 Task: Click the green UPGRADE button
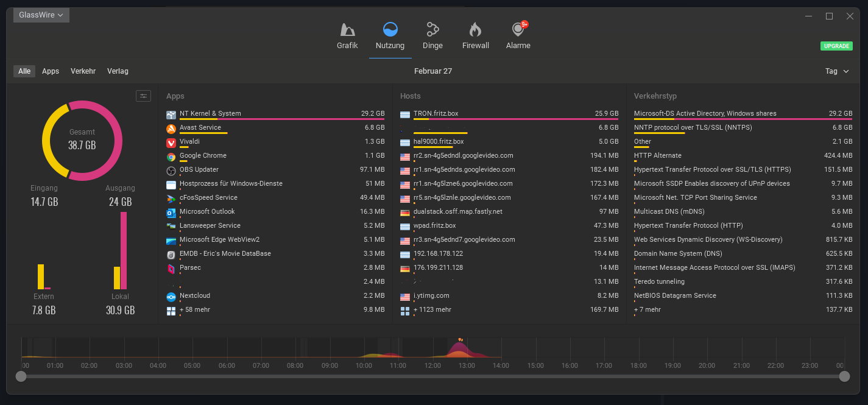pyautogui.click(x=836, y=46)
